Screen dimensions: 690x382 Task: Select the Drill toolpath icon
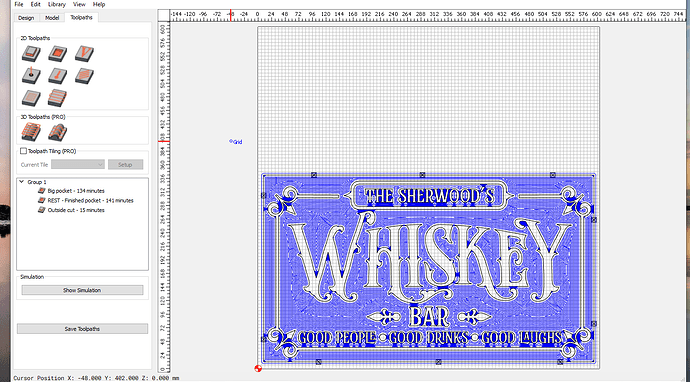tap(31, 76)
